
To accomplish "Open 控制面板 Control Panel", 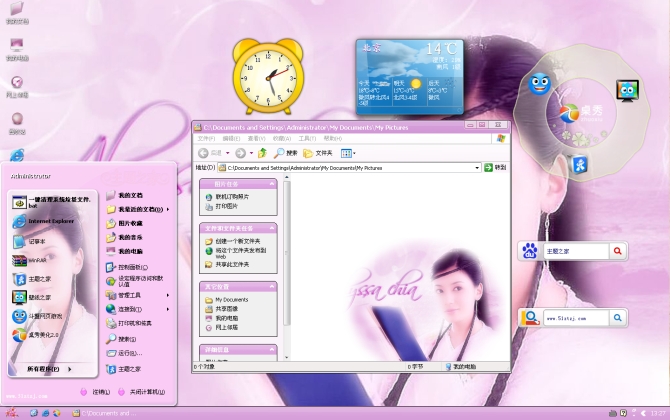I will click(127, 267).
